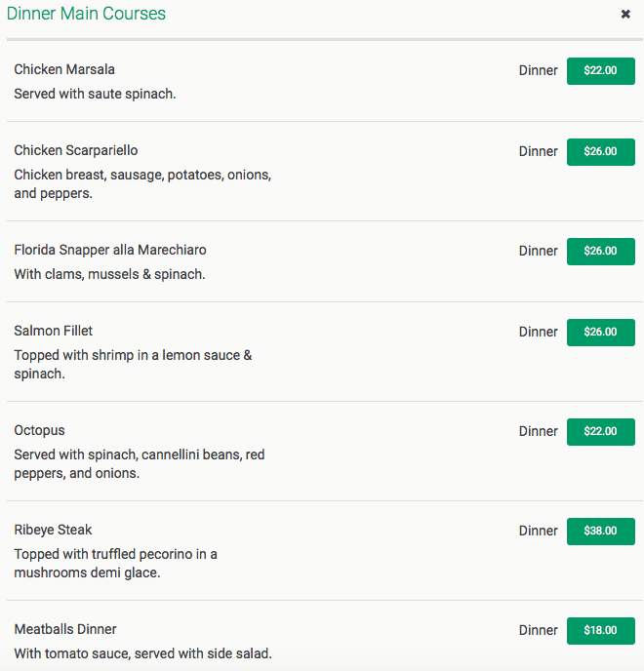644x671 pixels.
Task: Click the Meatballs Dinner item title
Action: tap(65, 629)
